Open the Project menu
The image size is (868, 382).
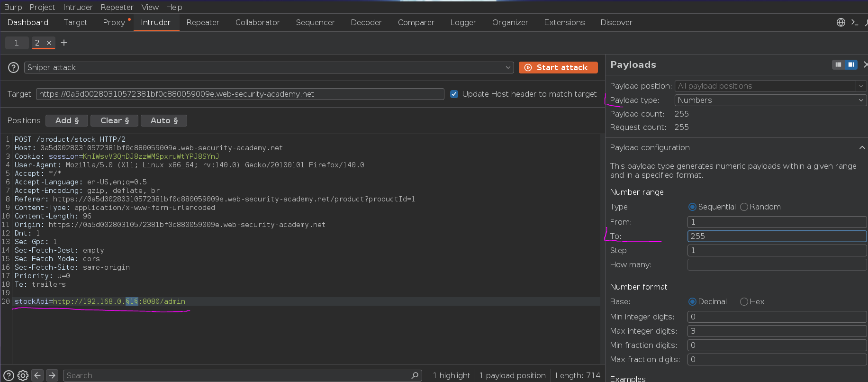pos(42,7)
